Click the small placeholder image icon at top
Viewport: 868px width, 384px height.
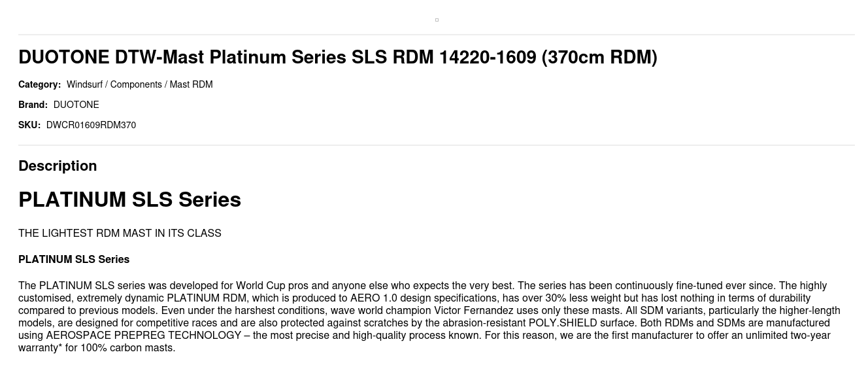[x=437, y=20]
